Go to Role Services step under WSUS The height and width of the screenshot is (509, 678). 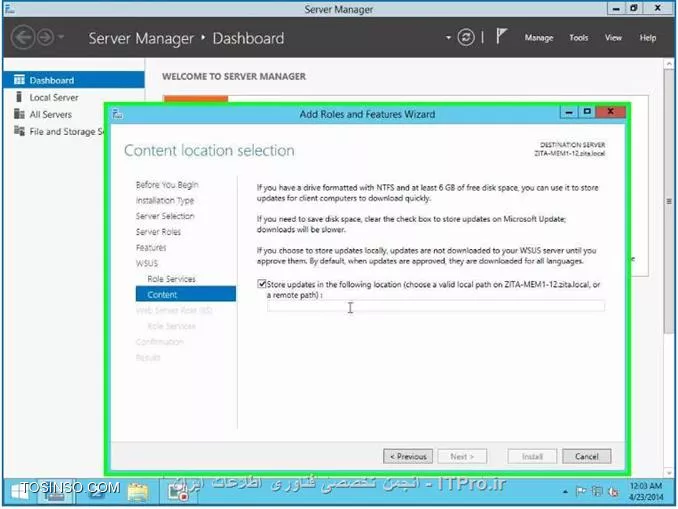171,279
